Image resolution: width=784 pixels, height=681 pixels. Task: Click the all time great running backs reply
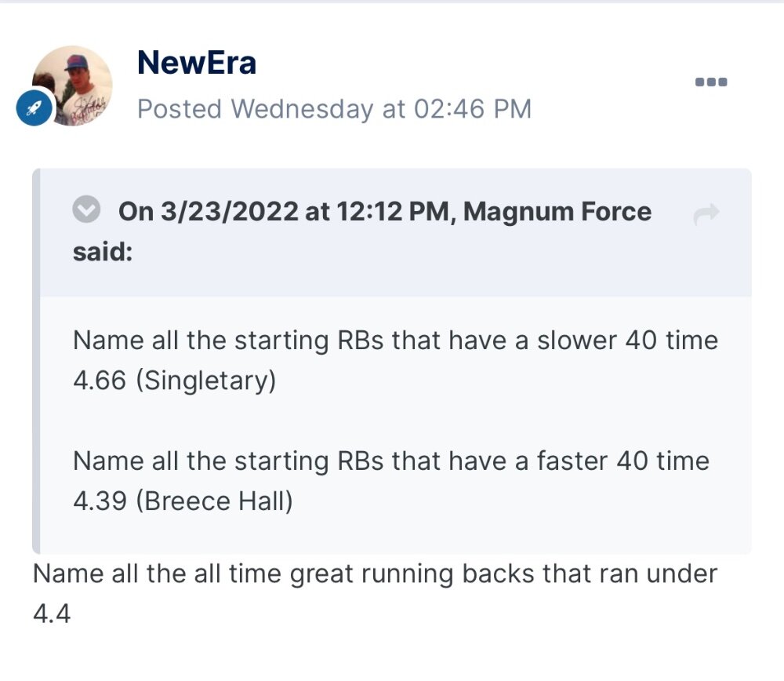[x=375, y=574]
